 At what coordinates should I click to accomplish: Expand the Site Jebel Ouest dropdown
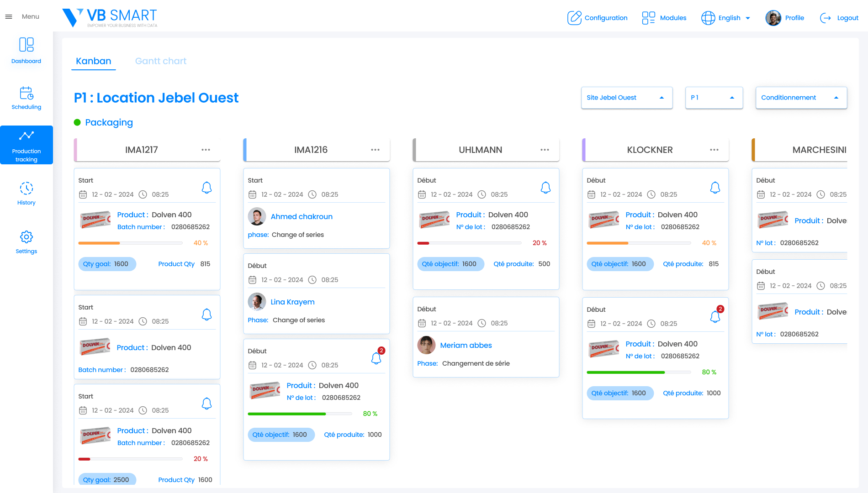(x=626, y=98)
